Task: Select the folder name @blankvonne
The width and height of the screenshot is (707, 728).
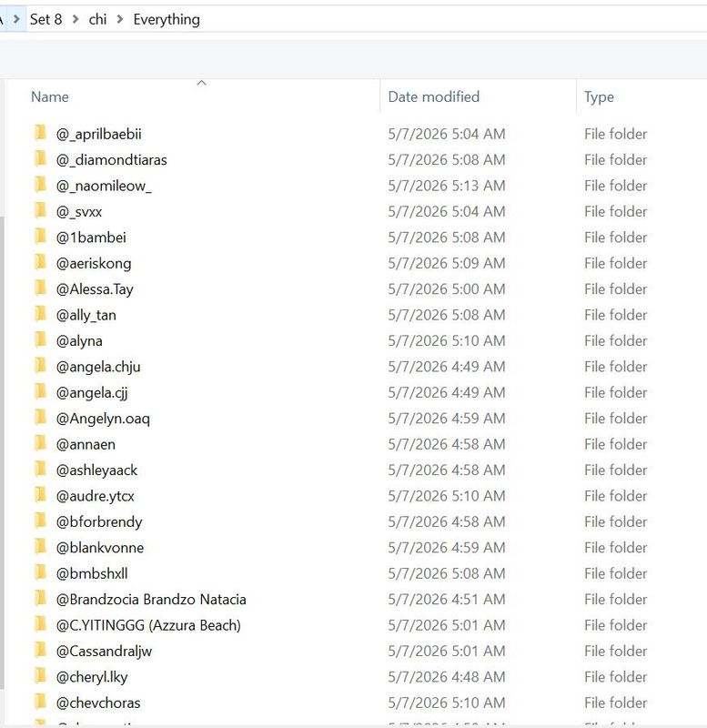Action: point(100,548)
